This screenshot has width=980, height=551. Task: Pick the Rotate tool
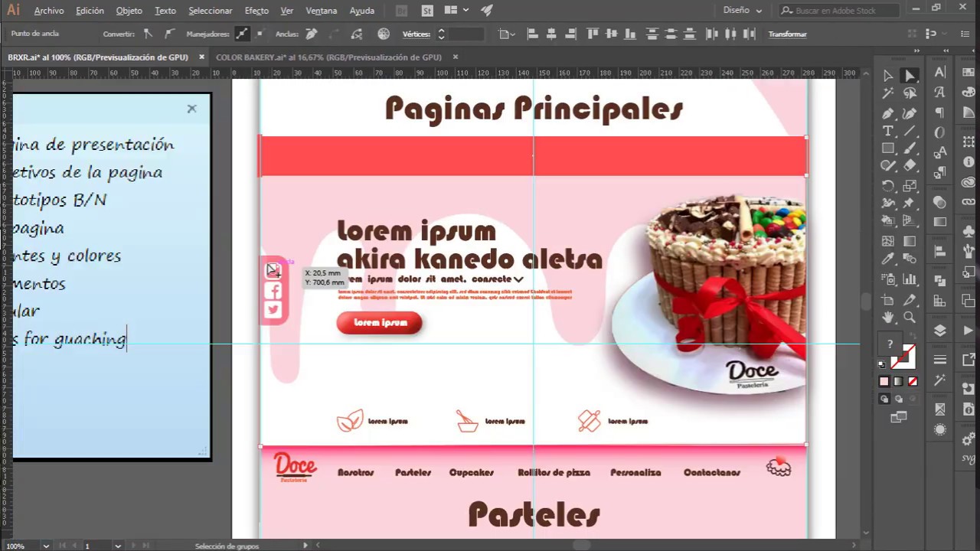coord(888,186)
